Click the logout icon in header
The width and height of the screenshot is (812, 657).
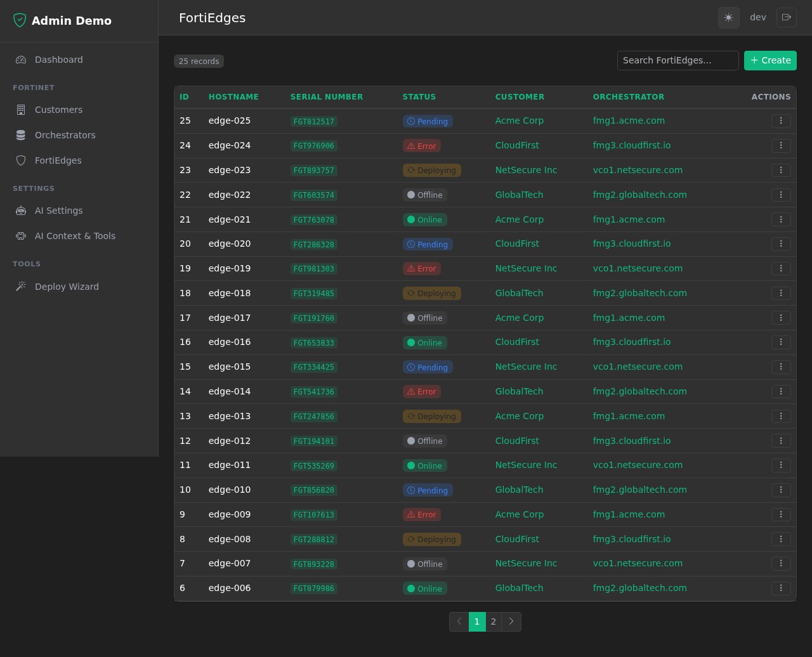click(x=787, y=17)
